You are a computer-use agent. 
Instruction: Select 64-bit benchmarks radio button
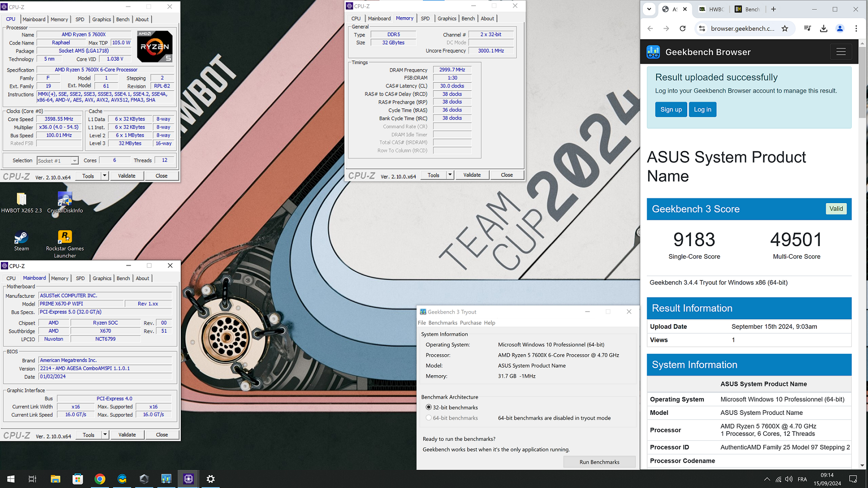429,418
